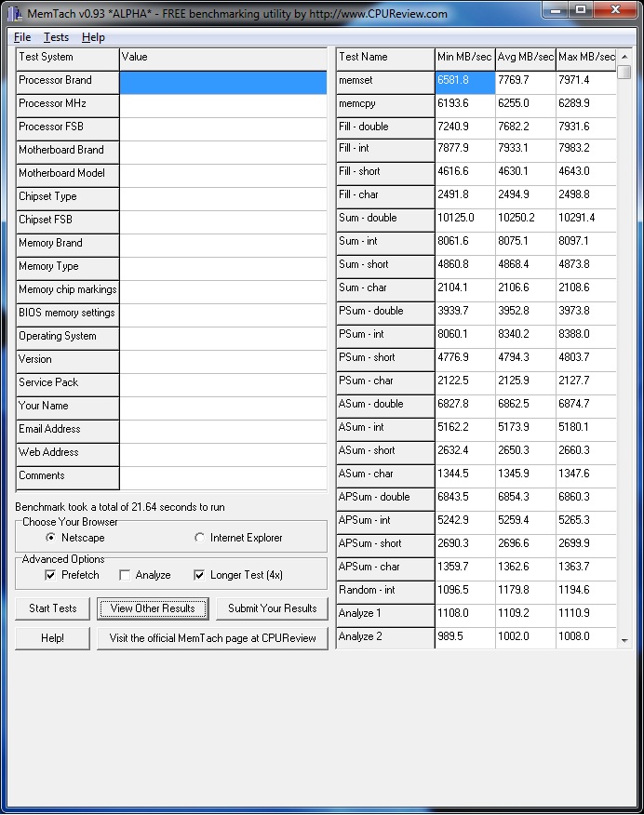
Task: Click the 'Memory chip markings' row label
Action: coord(68,292)
